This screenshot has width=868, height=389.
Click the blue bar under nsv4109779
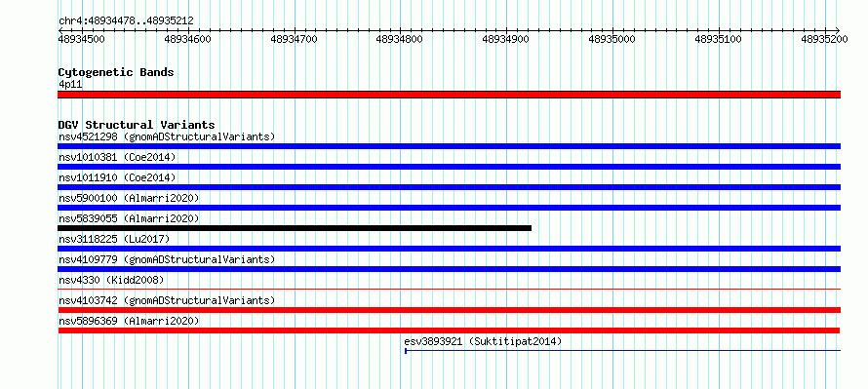pyautogui.click(x=449, y=269)
